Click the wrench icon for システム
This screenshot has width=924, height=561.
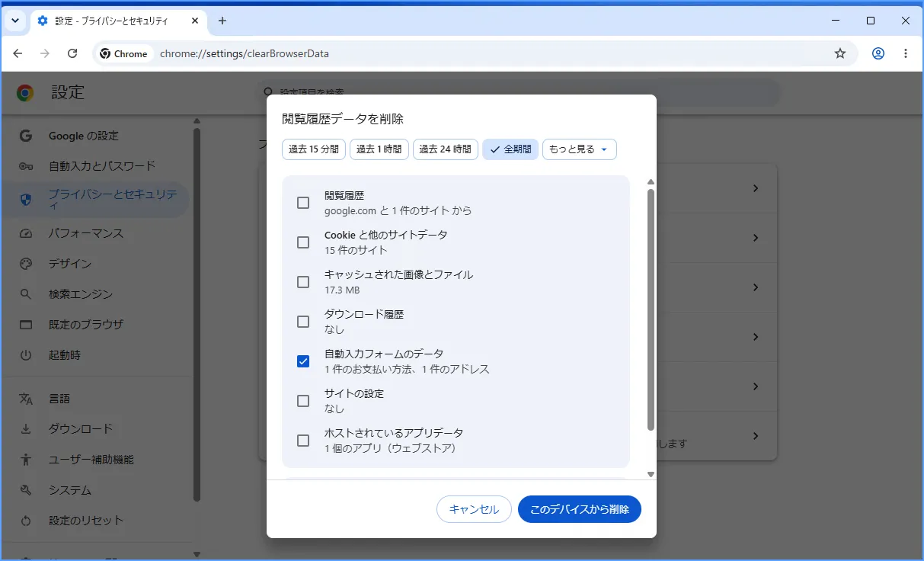click(x=26, y=490)
